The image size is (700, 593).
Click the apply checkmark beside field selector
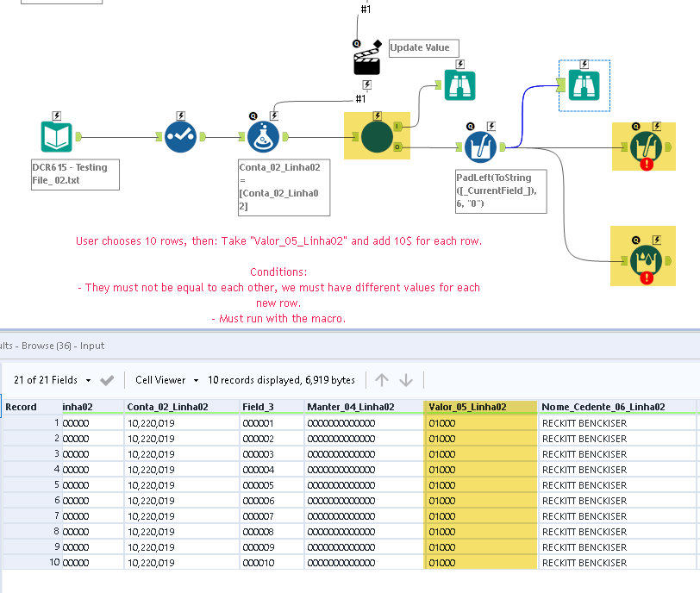107,379
